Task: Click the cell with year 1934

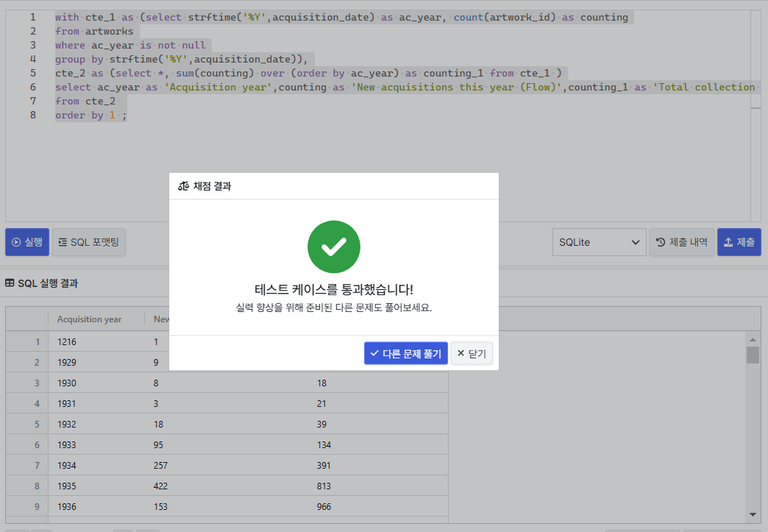Action: [x=96, y=465]
